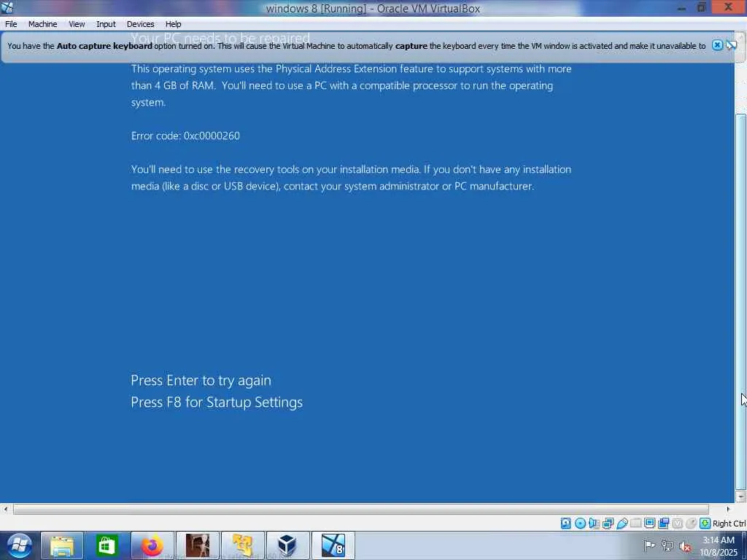This screenshot has width=747, height=560.
Task: Click the network adapter indicator icon
Action: pos(608,524)
